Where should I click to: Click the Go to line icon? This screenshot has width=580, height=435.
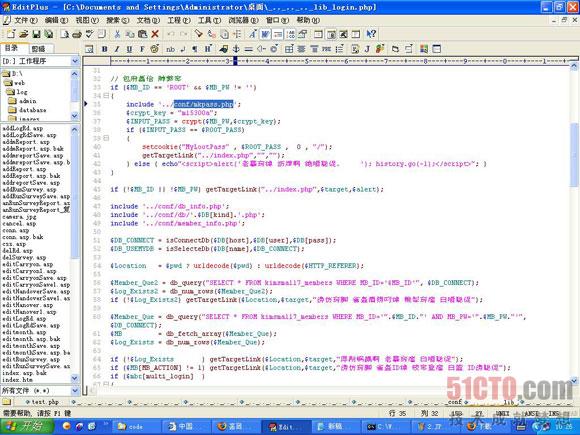click(x=237, y=34)
